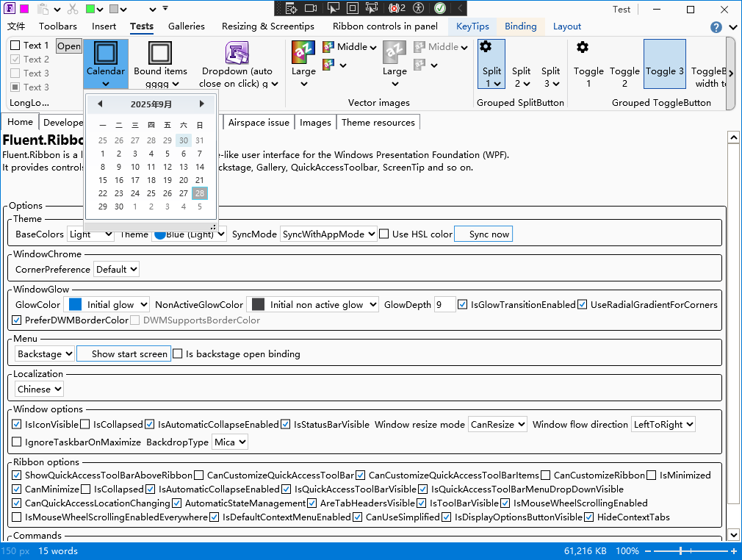Toggle the display layout adorners debug icon
The image size is (742, 560).
pyautogui.click(x=353, y=8)
